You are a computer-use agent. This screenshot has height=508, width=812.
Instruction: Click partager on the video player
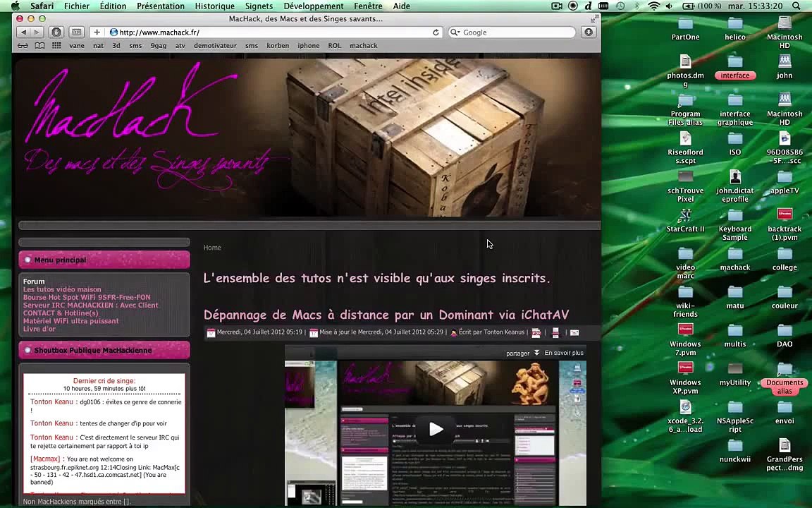[x=518, y=353]
